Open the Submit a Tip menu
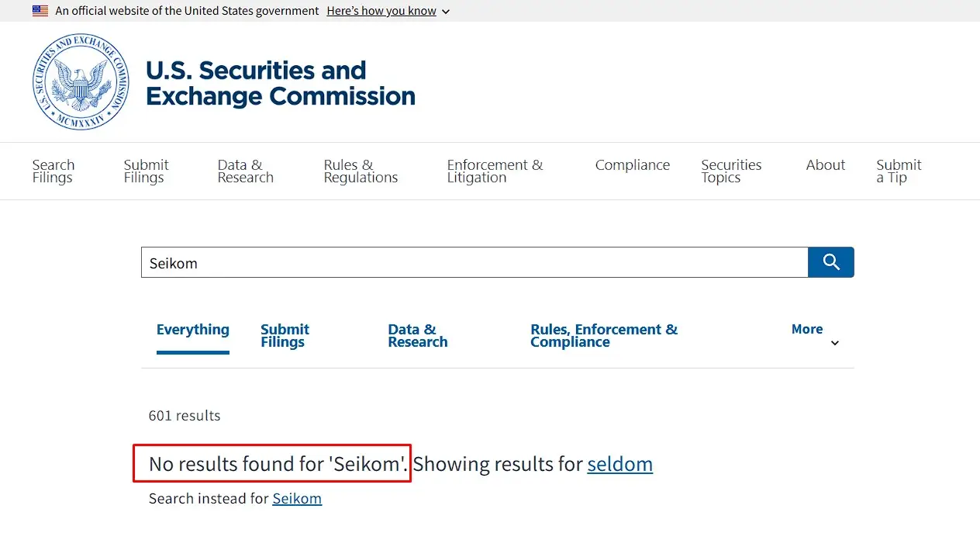Image resolution: width=980 pixels, height=540 pixels. 899,171
